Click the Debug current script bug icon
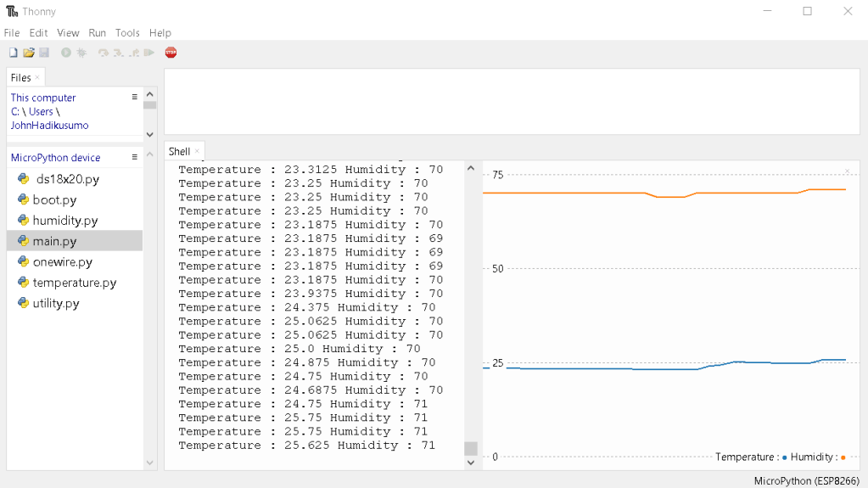 point(81,53)
